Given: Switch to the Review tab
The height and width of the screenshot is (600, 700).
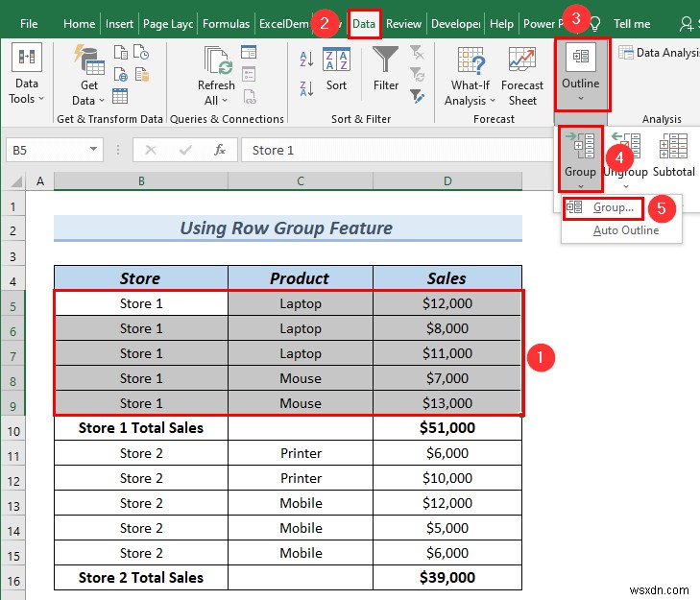Looking at the screenshot, I should 403,24.
